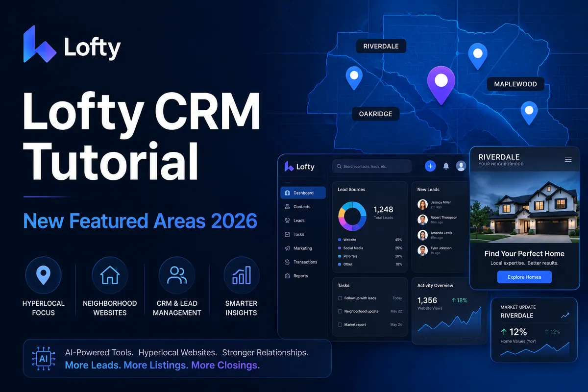Image resolution: width=588 pixels, height=392 pixels.
Task: Click the large Lofty logo at top left
Action: click(72, 45)
